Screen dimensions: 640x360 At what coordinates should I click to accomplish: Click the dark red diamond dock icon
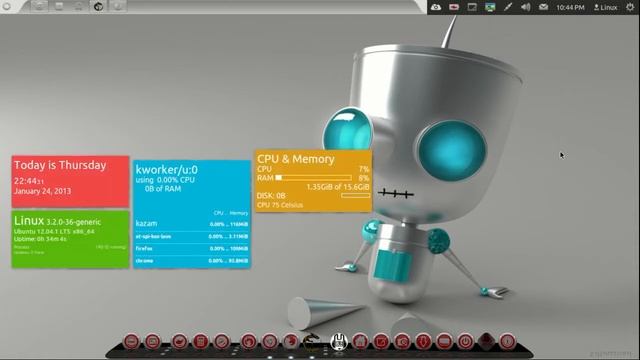pyautogui.click(x=487, y=341)
